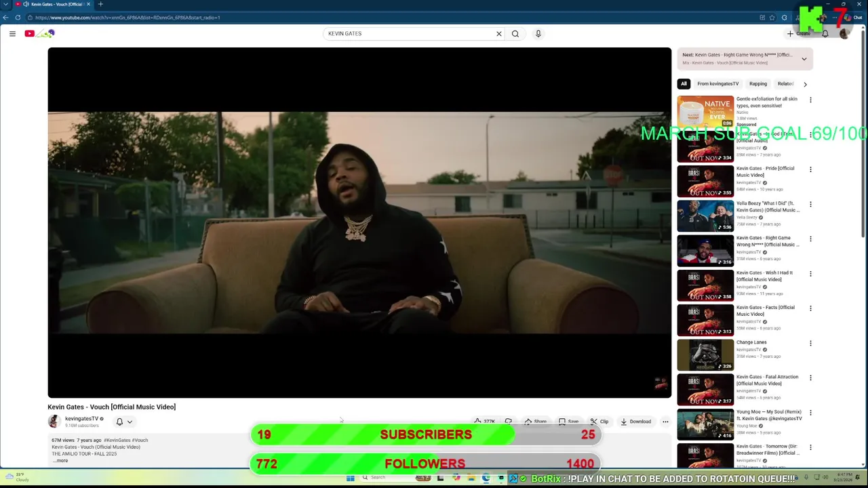Open options for Yella Beezy What I Did

click(810, 204)
